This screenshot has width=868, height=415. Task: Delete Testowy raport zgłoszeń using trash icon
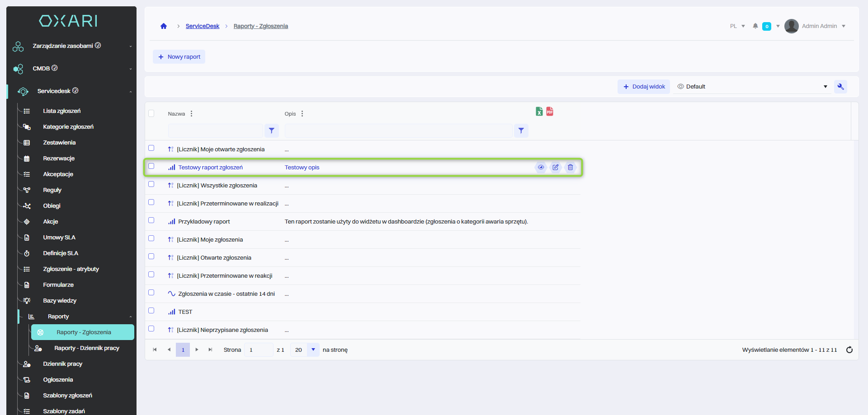coord(571,168)
